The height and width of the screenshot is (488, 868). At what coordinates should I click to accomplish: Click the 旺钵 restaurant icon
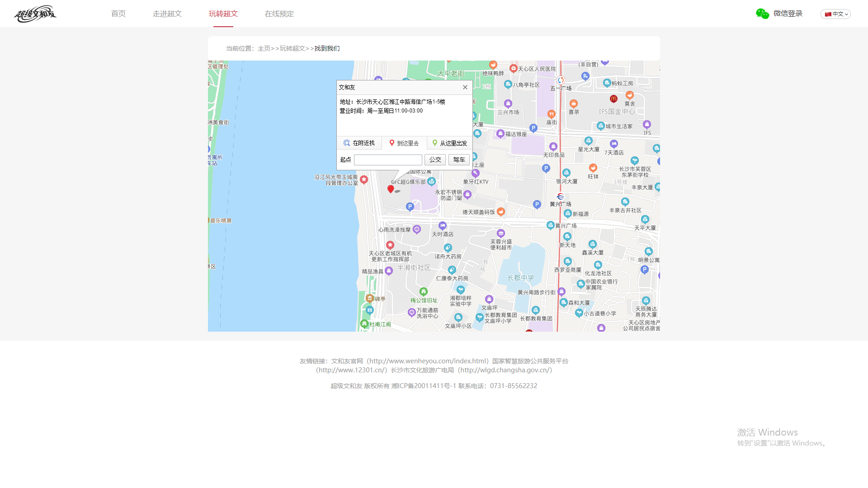click(x=593, y=168)
